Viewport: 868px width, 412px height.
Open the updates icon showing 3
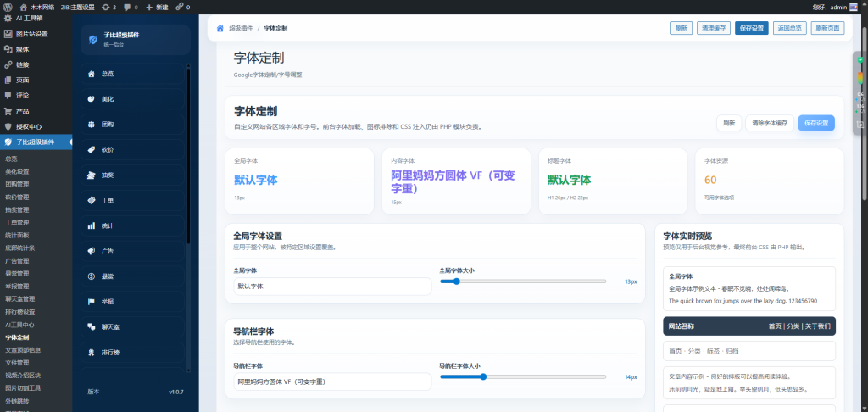pos(108,7)
